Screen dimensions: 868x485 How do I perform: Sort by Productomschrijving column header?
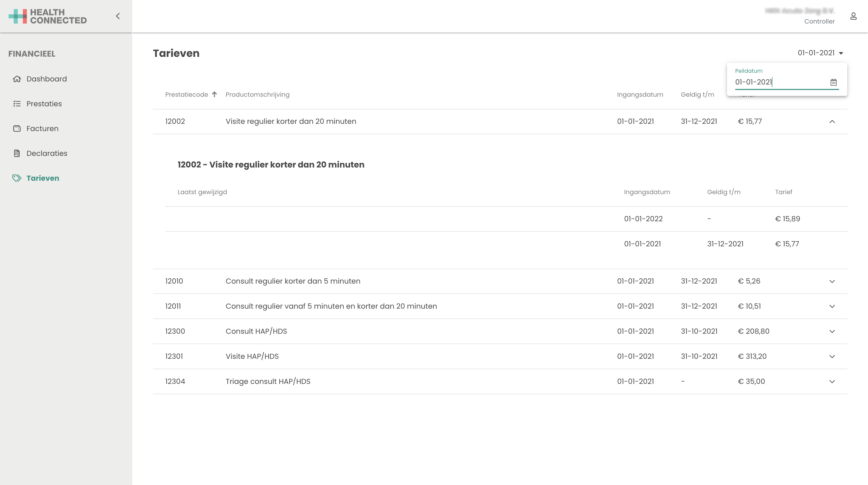click(x=258, y=94)
